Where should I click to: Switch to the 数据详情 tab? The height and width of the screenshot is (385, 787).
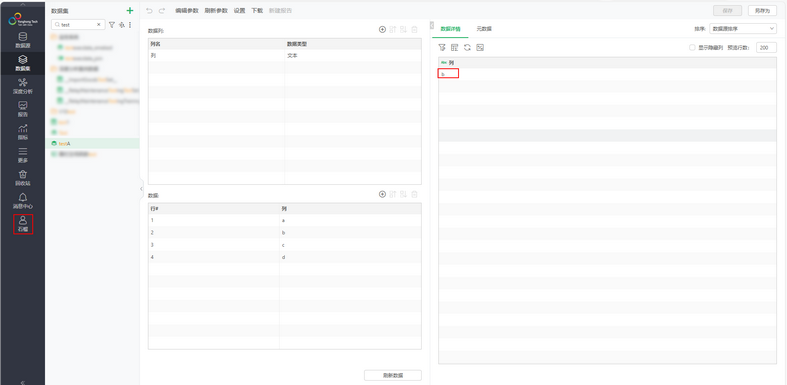(450, 29)
